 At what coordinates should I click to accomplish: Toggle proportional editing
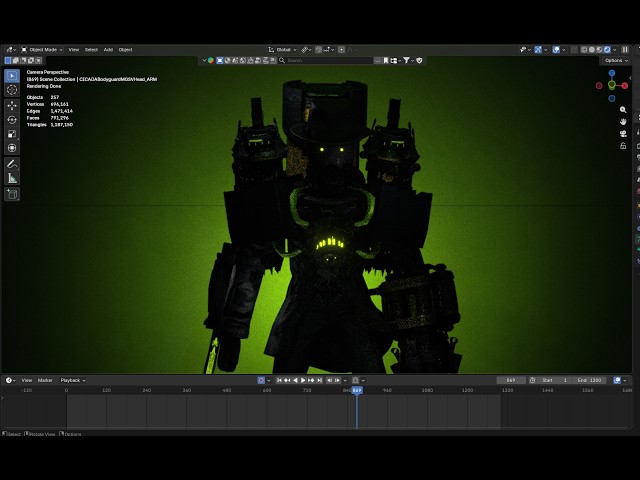(x=342, y=50)
